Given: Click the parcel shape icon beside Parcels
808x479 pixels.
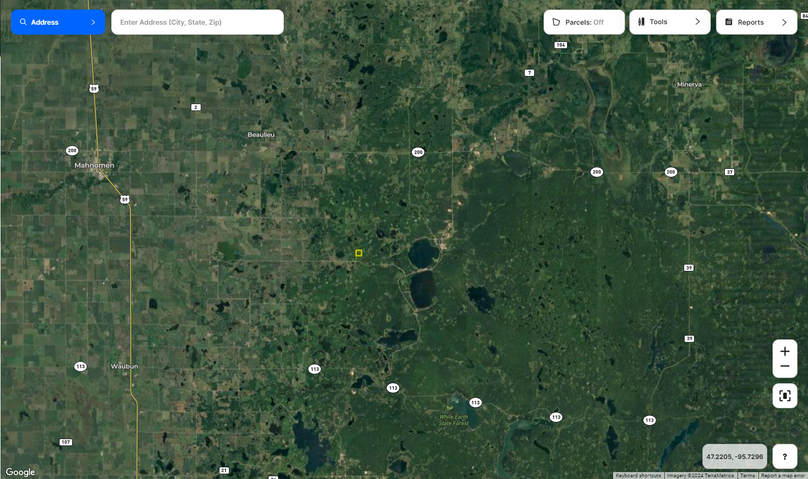Looking at the screenshot, I should click(x=556, y=22).
